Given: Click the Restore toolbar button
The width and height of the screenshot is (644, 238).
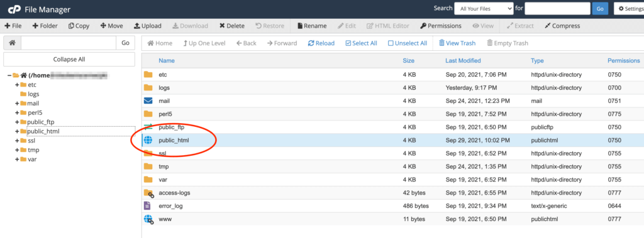Looking at the screenshot, I should (269, 26).
